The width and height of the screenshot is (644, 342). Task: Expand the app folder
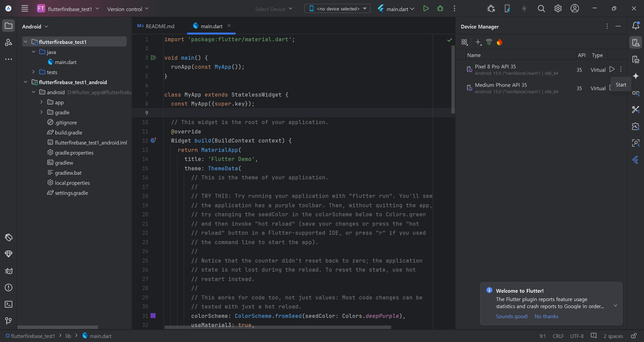click(42, 102)
